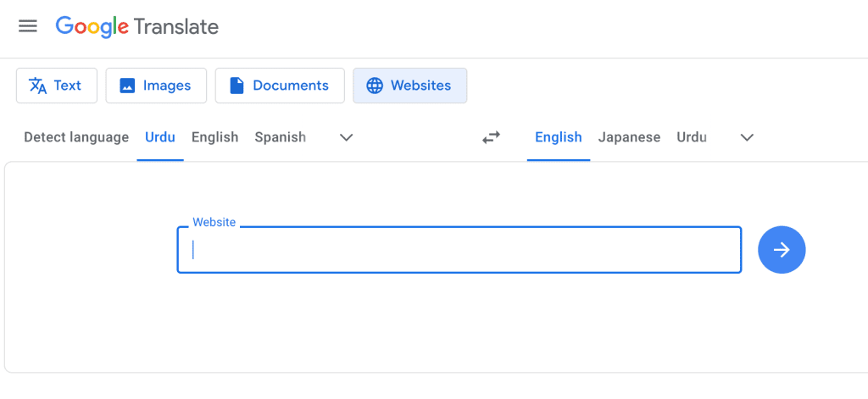This screenshot has width=868, height=399.
Task: Select Urdu as the target language
Action: coord(691,137)
